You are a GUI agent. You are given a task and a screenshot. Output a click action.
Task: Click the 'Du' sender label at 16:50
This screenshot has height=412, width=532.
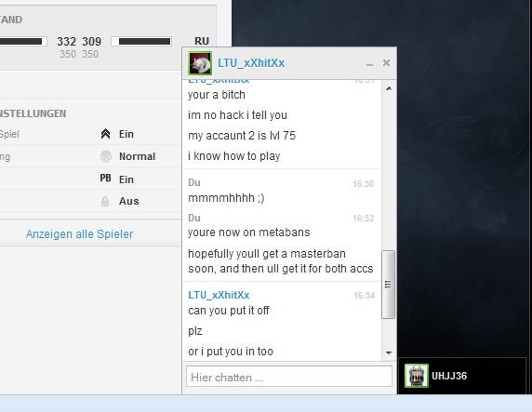coord(194,182)
